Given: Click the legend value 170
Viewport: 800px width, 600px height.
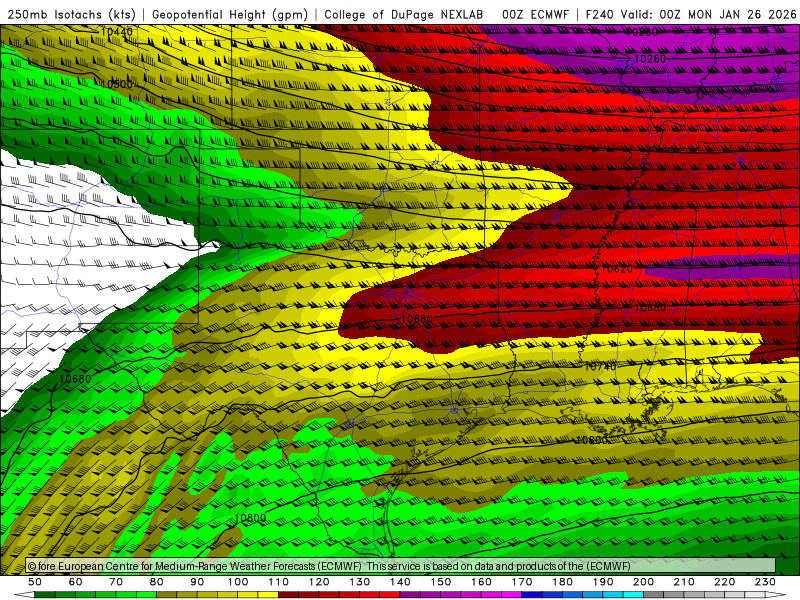Looking at the screenshot, I should pyautogui.click(x=522, y=582).
